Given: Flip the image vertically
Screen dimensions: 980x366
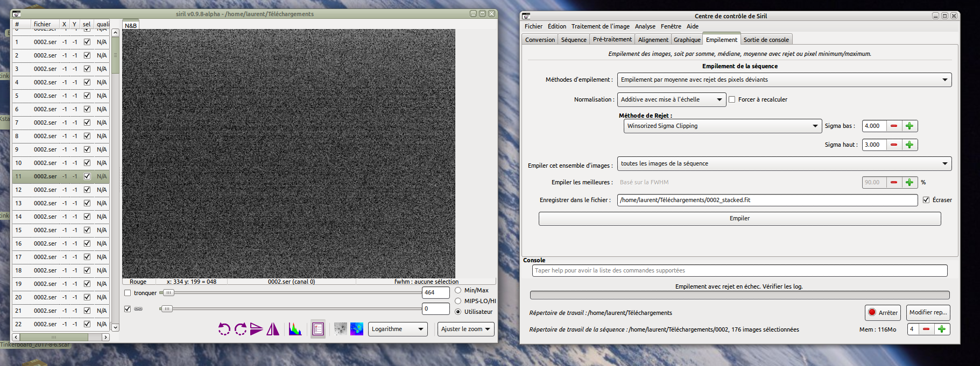Looking at the screenshot, I should pos(257,329).
